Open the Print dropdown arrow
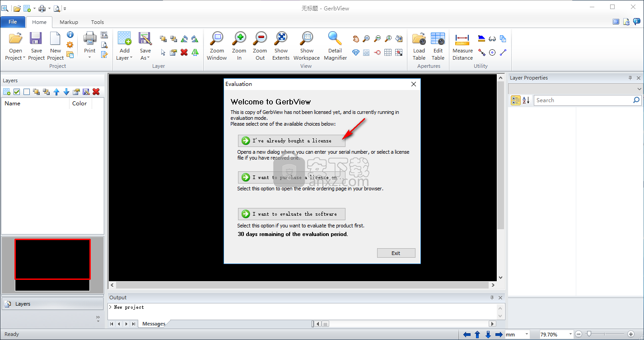Image resolution: width=644 pixels, height=340 pixels. pos(90,57)
